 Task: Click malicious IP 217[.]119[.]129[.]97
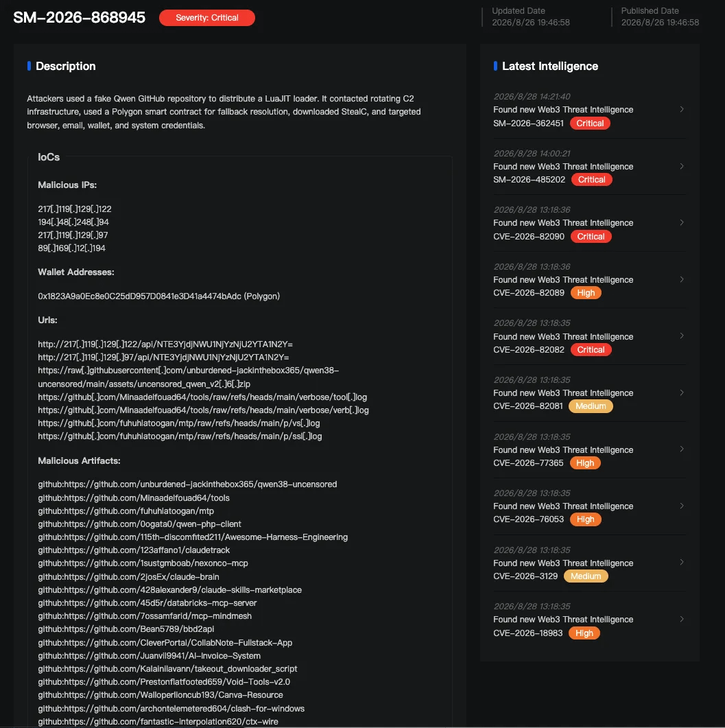tap(73, 235)
